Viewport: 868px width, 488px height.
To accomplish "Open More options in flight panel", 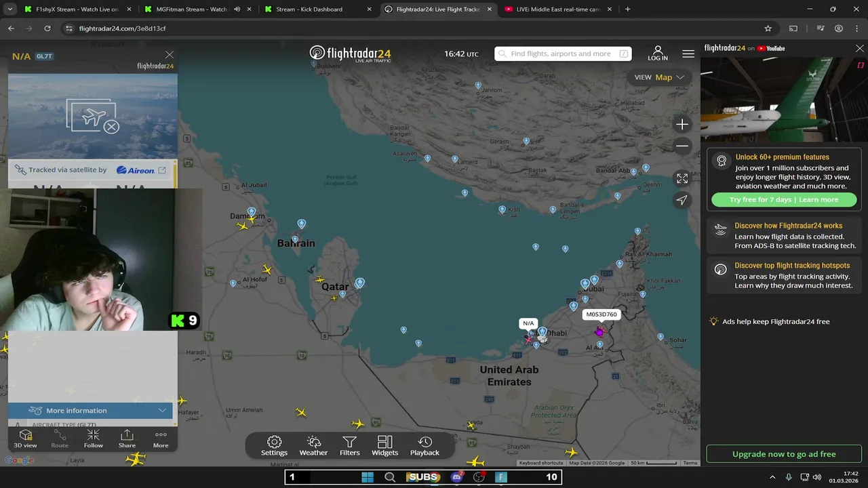I will tap(161, 439).
